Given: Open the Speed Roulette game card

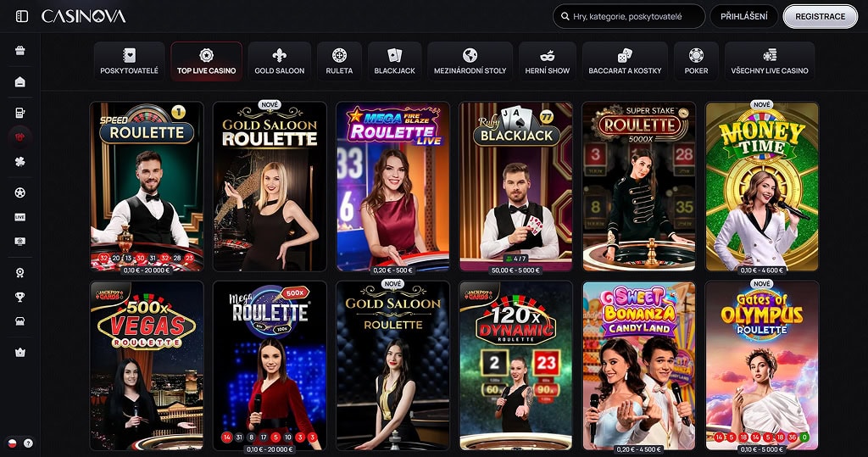Looking at the screenshot, I should (147, 187).
